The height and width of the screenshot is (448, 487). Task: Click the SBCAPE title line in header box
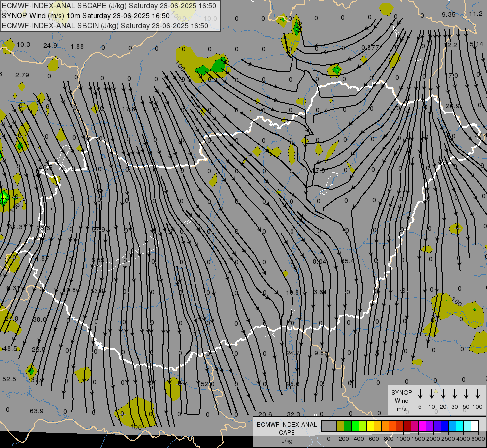109,6
